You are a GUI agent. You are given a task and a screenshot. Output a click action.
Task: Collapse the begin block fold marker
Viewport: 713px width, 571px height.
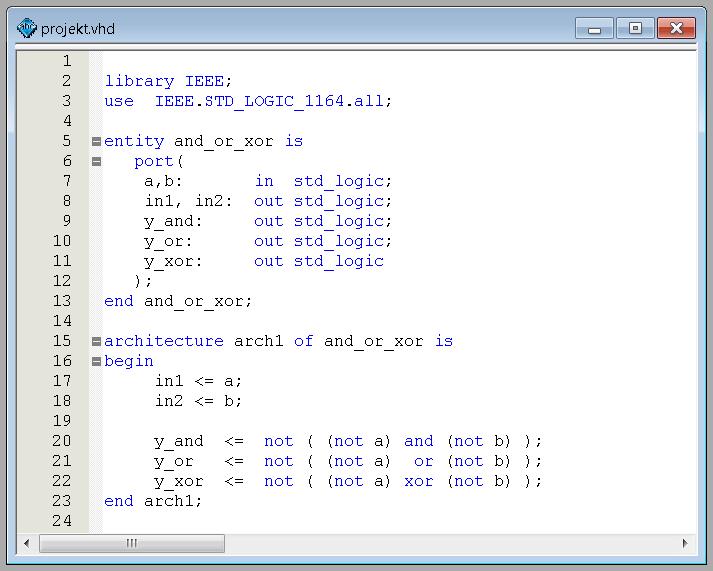[x=96, y=361]
